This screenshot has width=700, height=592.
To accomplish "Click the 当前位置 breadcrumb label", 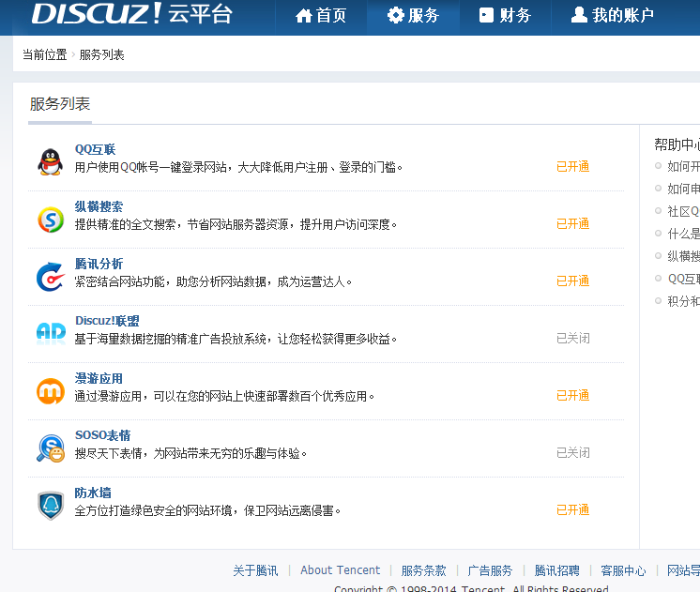I will point(45,55).
